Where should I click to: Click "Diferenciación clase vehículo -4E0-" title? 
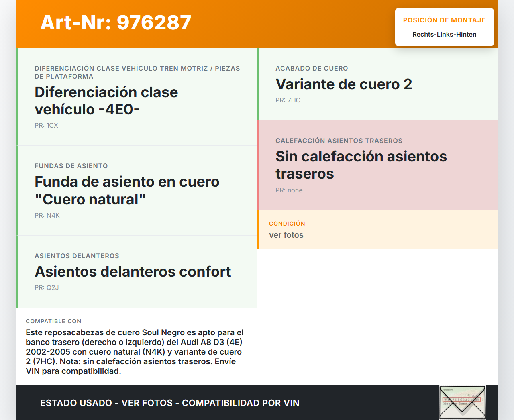pos(106,101)
